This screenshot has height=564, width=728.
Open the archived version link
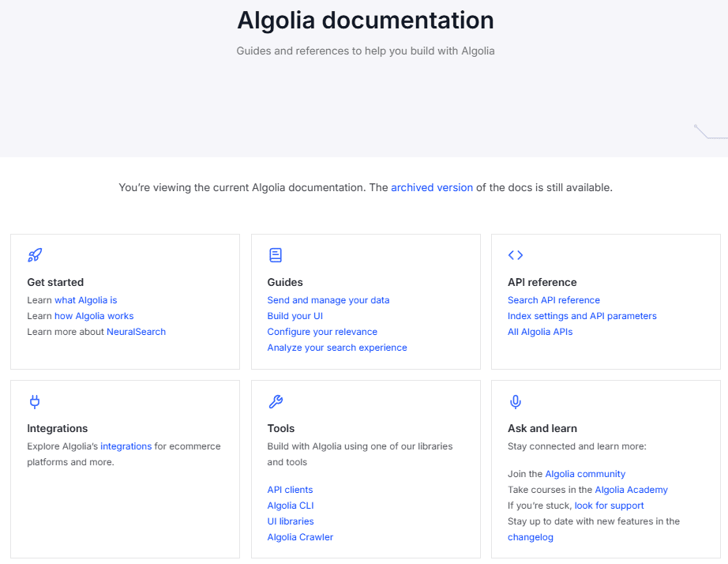point(431,188)
